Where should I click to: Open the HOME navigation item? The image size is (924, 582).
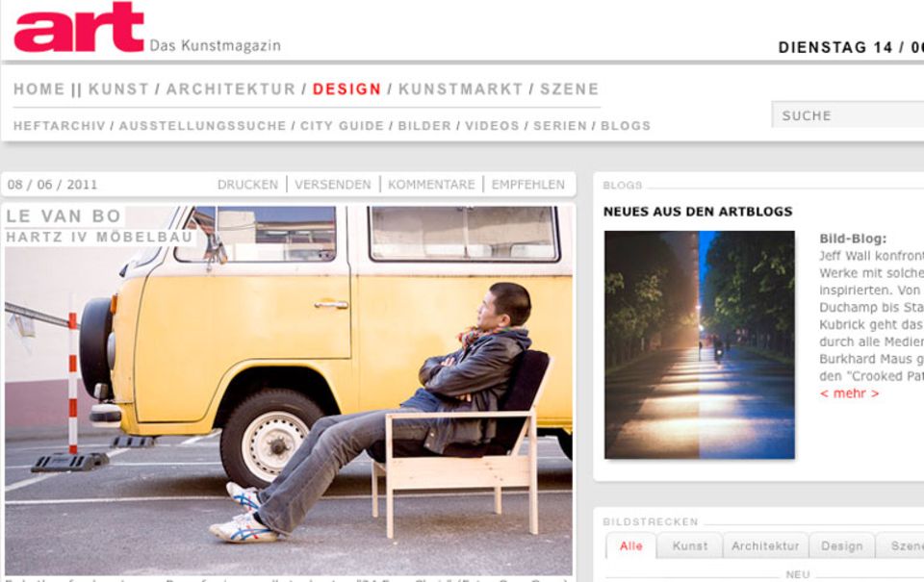[38, 89]
